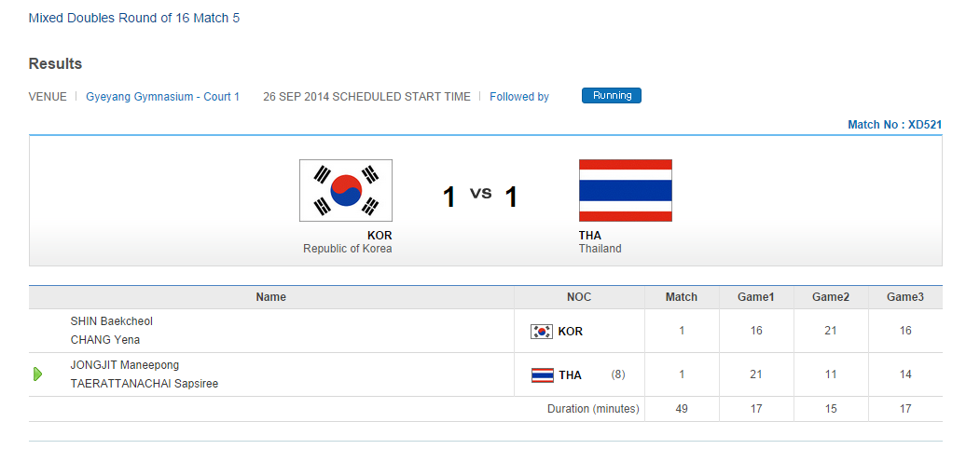Click Match No : XD521 label
980x449 pixels.
[894, 125]
